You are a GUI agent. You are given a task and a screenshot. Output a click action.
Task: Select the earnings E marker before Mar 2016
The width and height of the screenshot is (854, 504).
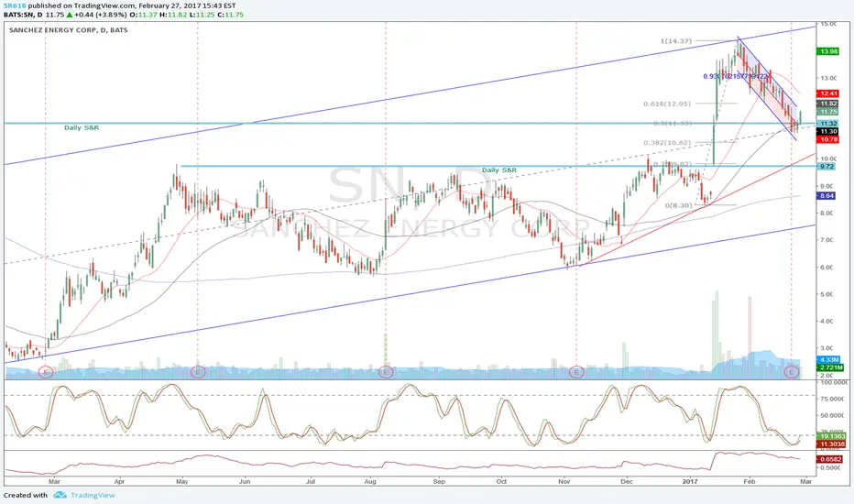point(47,372)
